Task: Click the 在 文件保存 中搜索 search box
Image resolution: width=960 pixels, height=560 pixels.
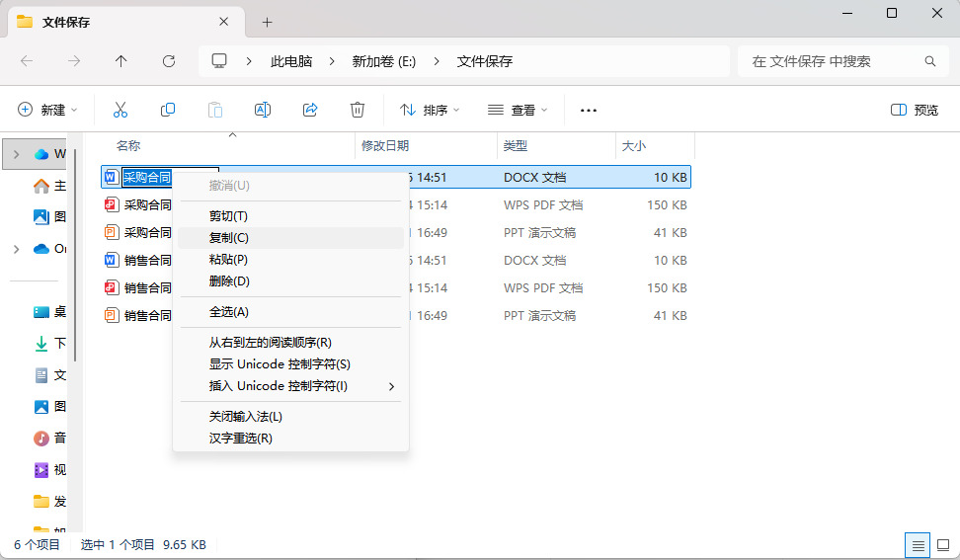Action: (x=835, y=61)
